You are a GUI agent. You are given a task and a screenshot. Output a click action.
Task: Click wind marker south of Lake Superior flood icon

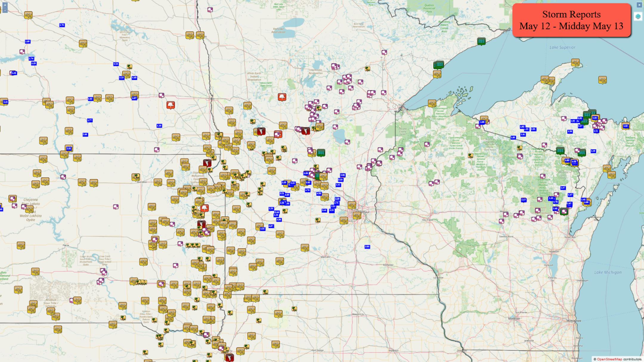tap(437, 74)
